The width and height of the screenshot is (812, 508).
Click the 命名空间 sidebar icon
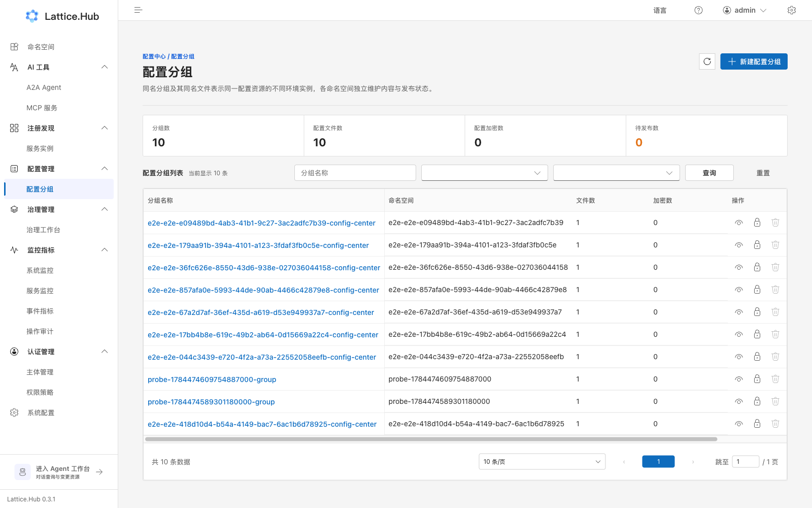click(x=14, y=47)
